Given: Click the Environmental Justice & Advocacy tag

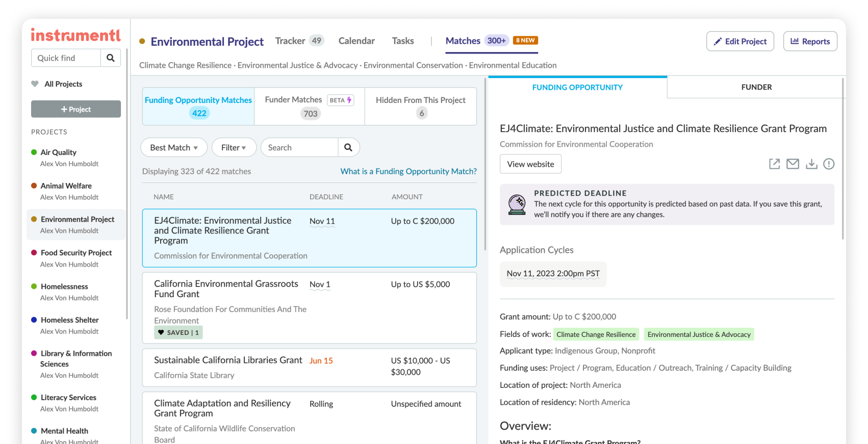Looking at the screenshot, I should point(699,334).
